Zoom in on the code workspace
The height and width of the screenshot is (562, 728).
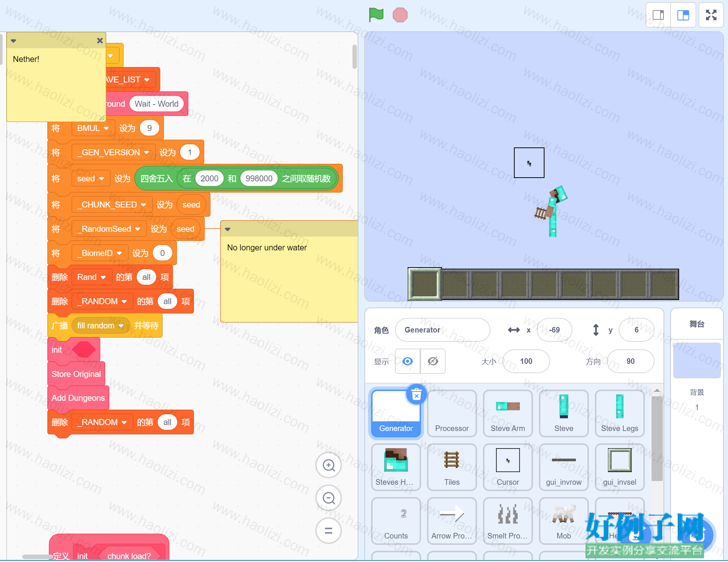[329, 465]
